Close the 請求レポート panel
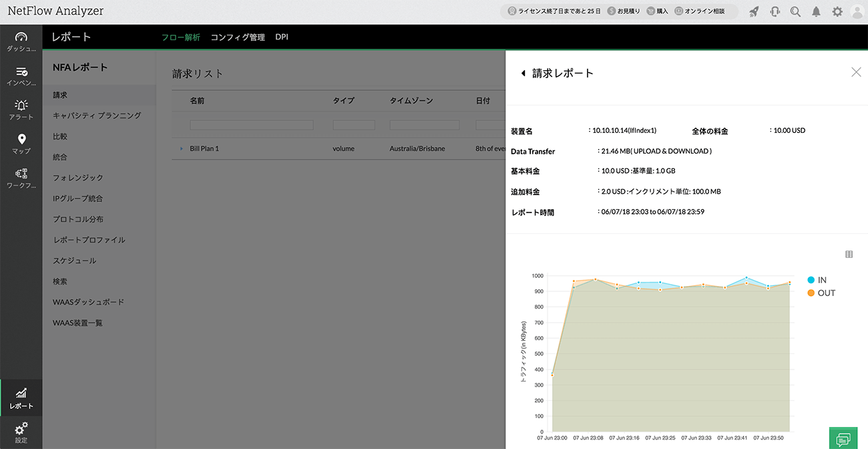Image resolution: width=868 pixels, height=449 pixels. (855, 72)
